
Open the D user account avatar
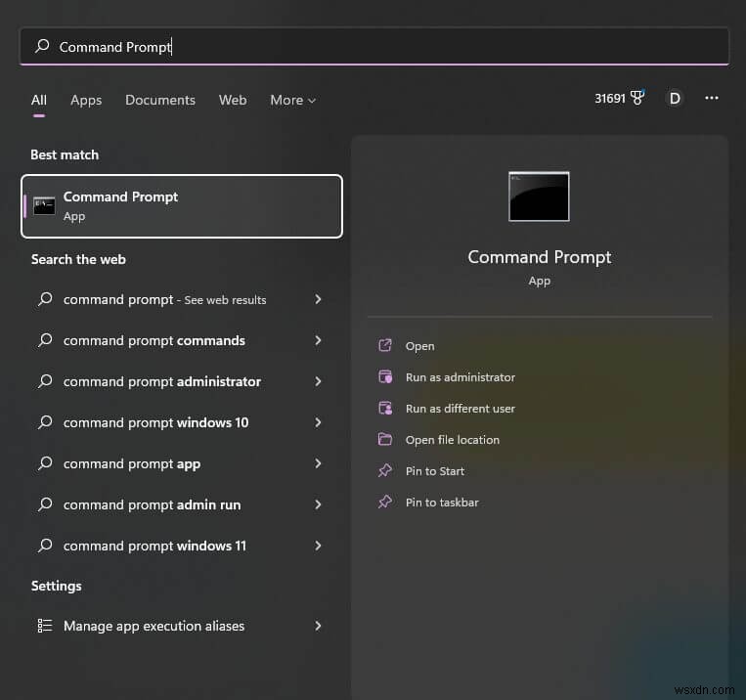coord(675,99)
